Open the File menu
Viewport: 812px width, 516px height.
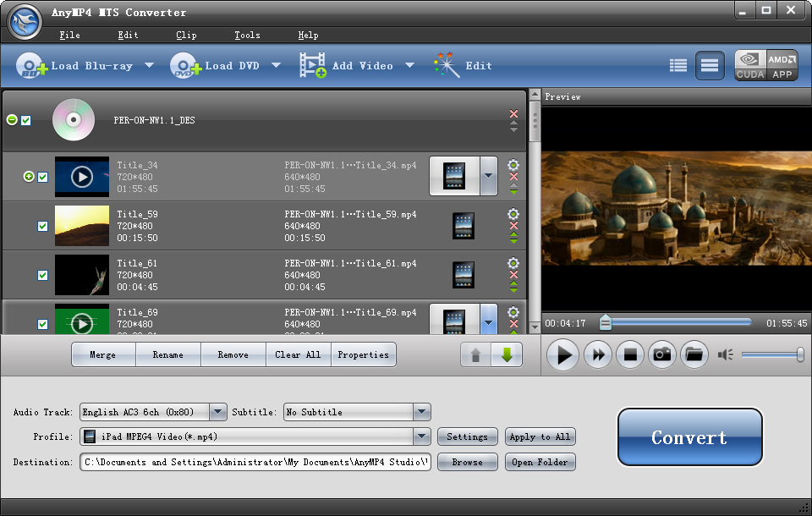tap(69, 35)
